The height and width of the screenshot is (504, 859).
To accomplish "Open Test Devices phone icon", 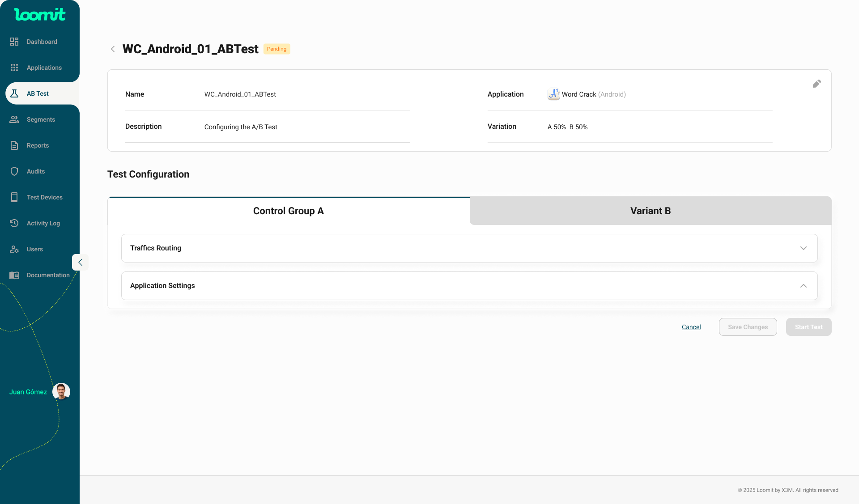I will pos(14,197).
